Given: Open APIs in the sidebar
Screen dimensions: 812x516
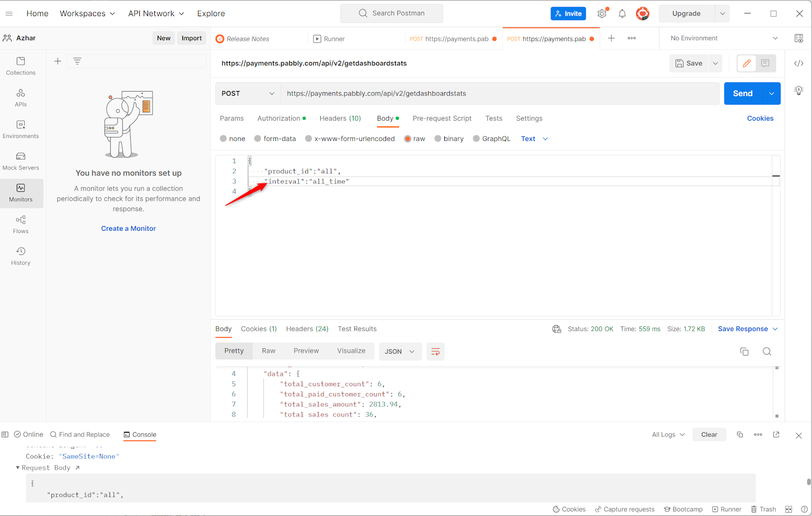Looking at the screenshot, I should tap(21, 98).
